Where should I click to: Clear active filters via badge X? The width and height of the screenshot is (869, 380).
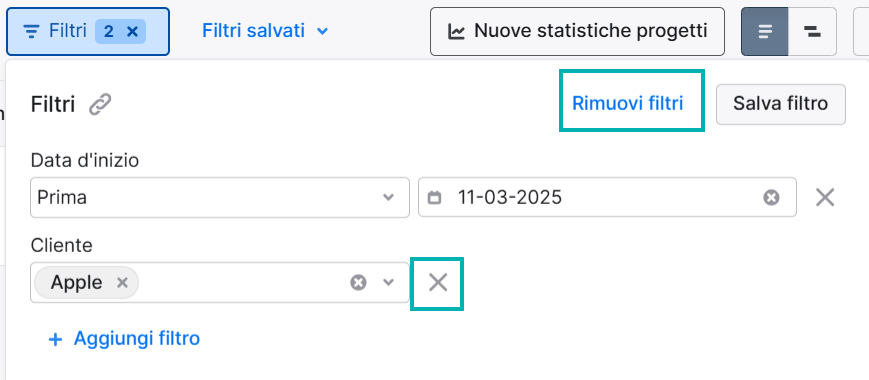(132, 32)
